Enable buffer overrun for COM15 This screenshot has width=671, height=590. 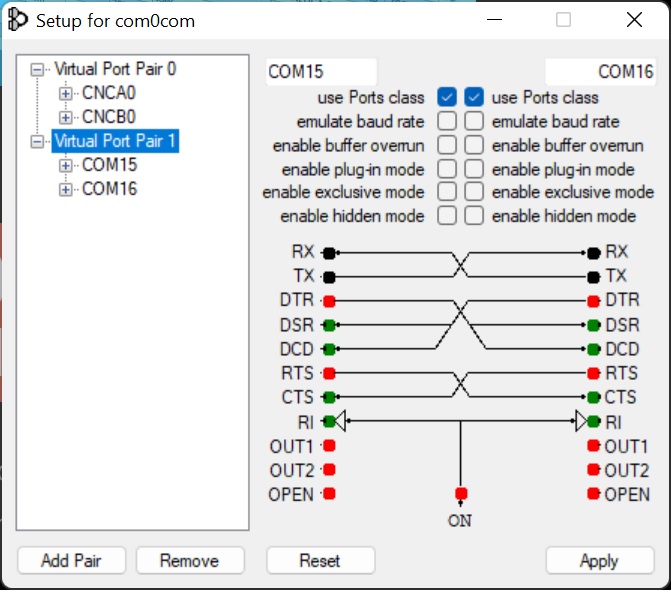pos(447,145)
